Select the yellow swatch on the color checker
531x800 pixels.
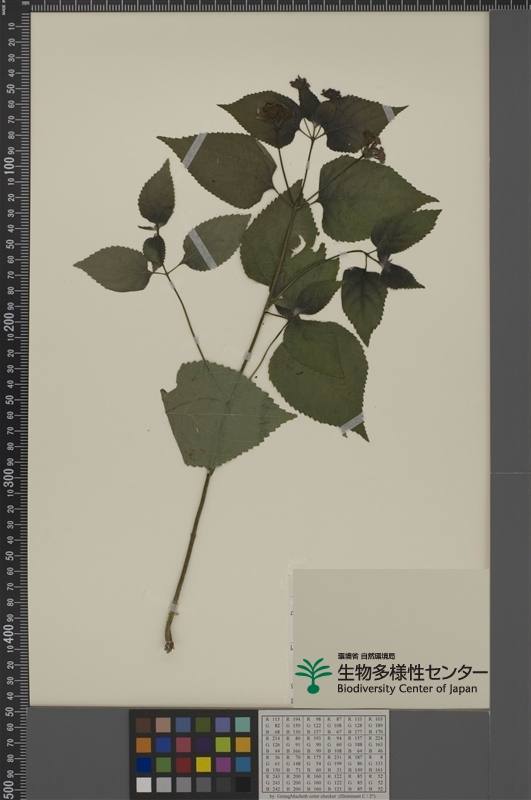pyautogui.click(x=203, y=764)
